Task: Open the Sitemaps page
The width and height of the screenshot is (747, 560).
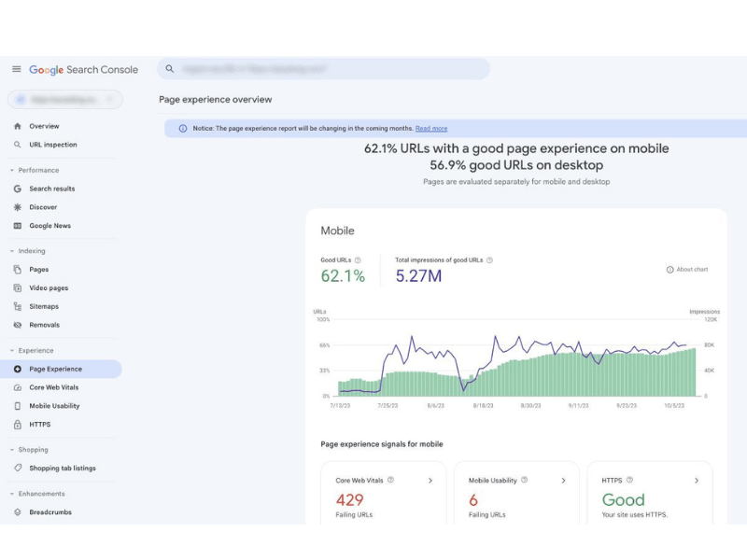Action: [x=44, y=306]
